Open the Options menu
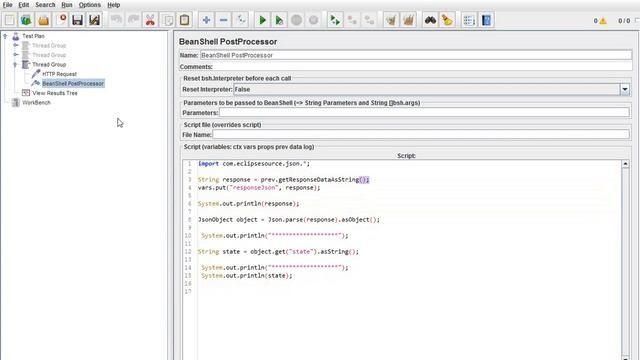This screenshot has height=360, width=640. 90,5
